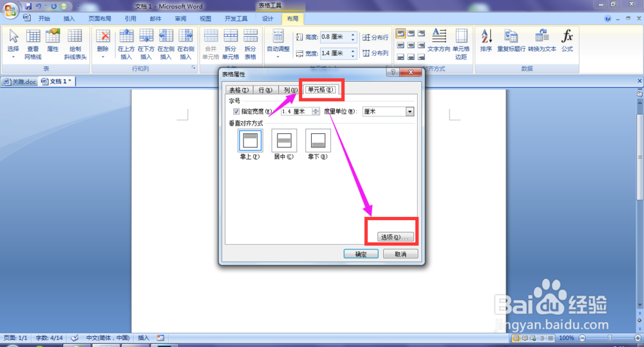Open the 插入 ribbon tab
The height and width of the screenshot is (347, 644).
pyautogui.click(x=69, y=19)
